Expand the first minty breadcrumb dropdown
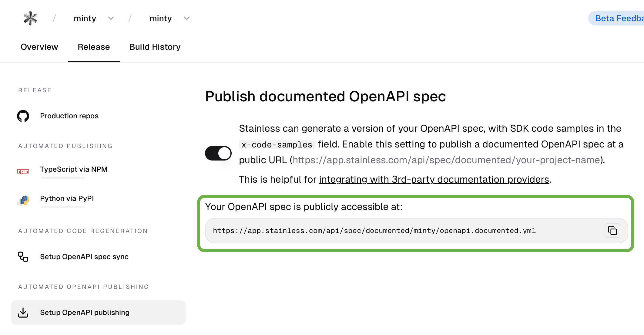The image size is (644, 335). tap(111, 18)
